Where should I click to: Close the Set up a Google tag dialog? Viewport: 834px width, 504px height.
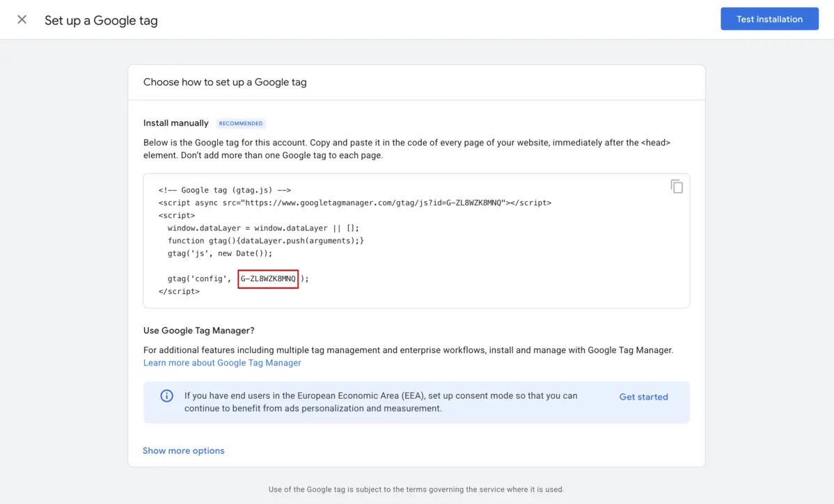point(22,19)
